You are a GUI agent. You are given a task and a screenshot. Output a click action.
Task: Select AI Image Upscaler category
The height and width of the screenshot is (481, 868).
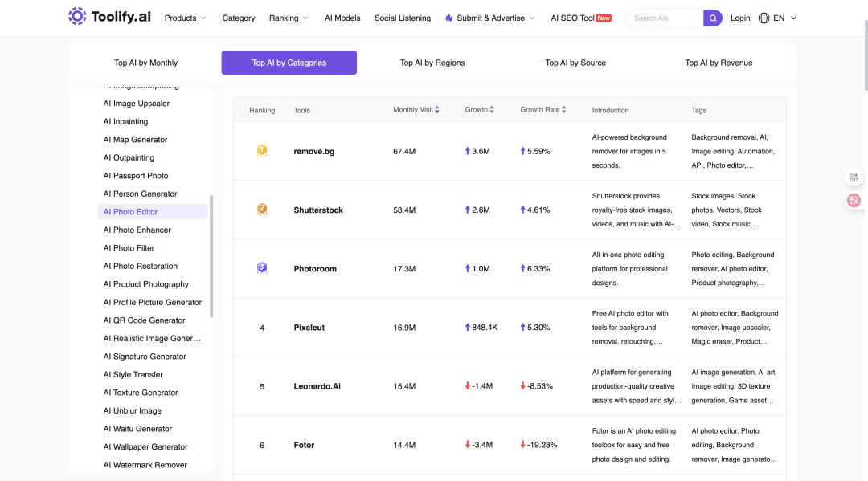[x=136, y=104]
